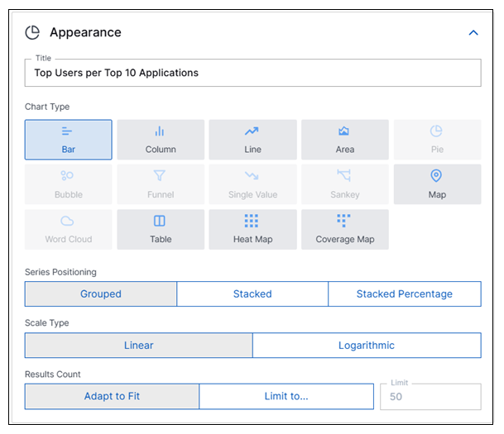The height and width of the screenshot is (434, 504).
Task: Select the Single Value chart type
Action: coord(253,184)
